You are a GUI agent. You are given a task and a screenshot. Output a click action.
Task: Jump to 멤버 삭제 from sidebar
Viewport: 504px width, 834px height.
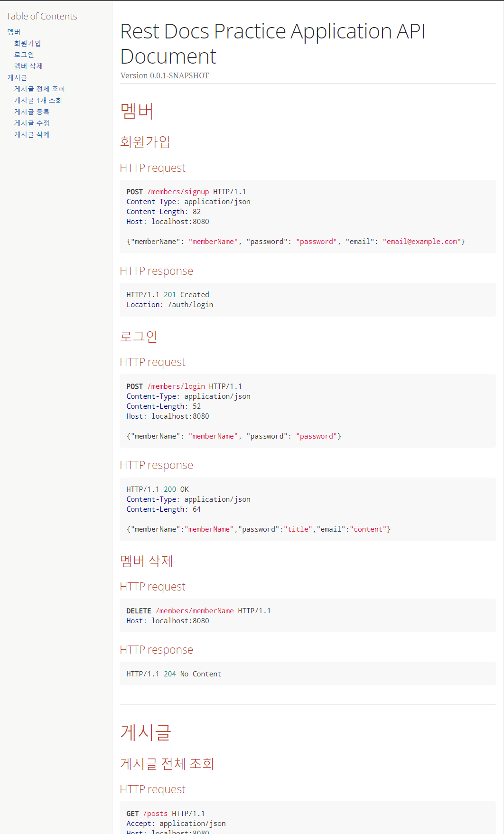28,66
